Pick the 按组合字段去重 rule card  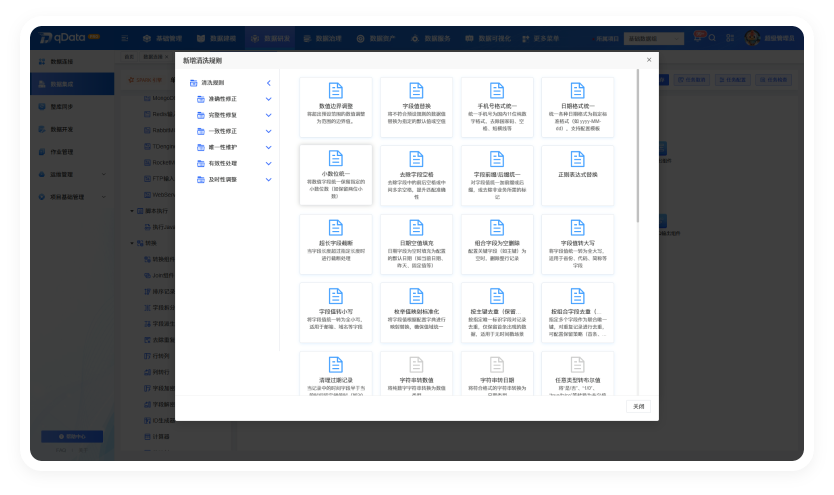tap(578, 313)
